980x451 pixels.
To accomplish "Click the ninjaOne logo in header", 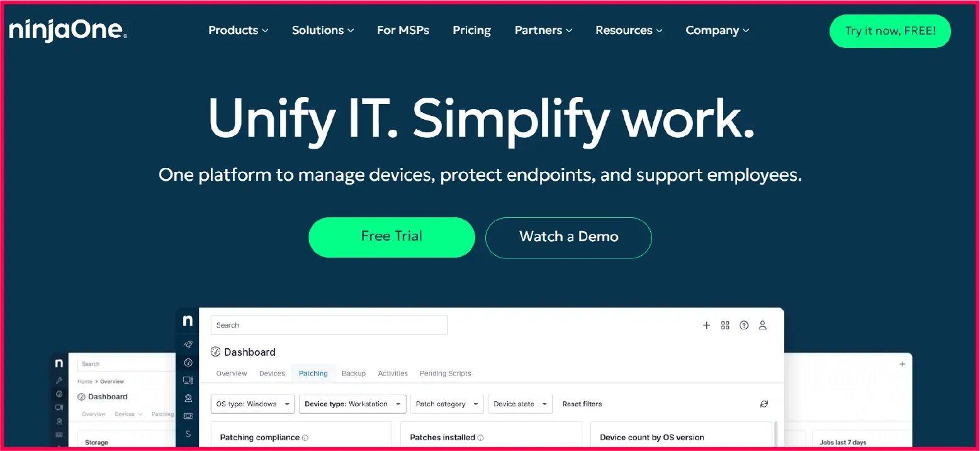I will click(68, 30).
